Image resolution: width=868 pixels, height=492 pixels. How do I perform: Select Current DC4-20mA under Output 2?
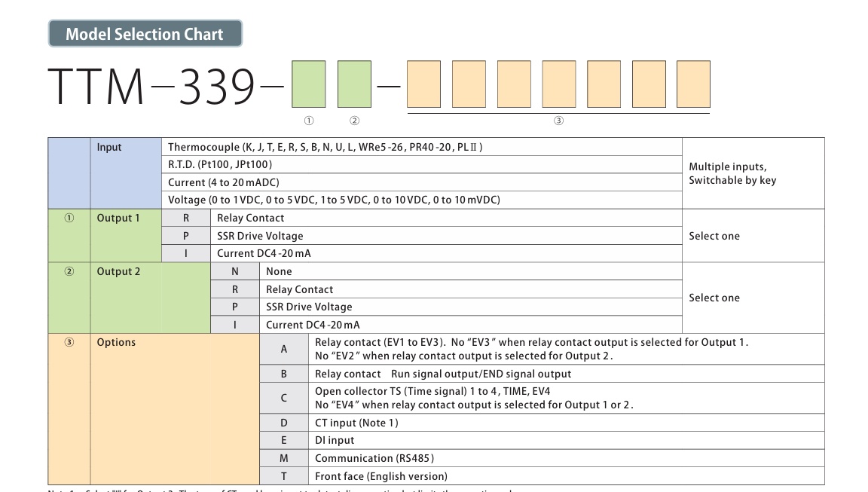[x=313, y=325]
